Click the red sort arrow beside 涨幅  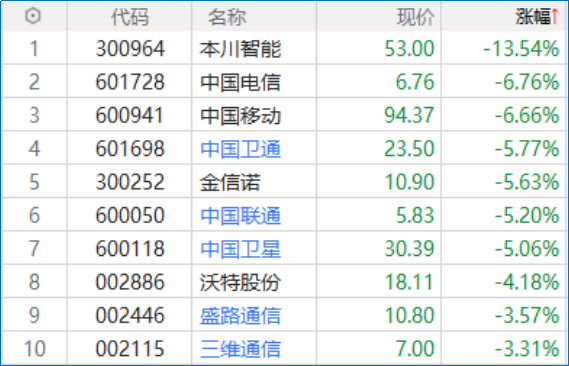[555, 17]
